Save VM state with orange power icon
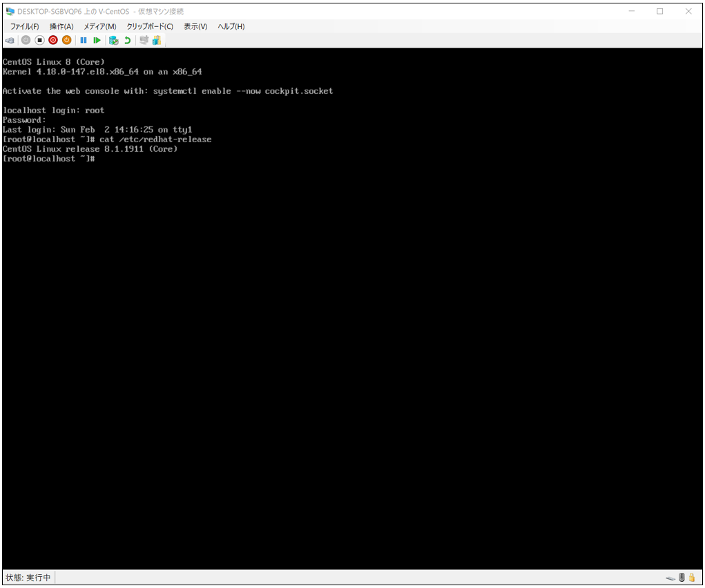Screen dimensions: 705x588 [x=66, y=41]
